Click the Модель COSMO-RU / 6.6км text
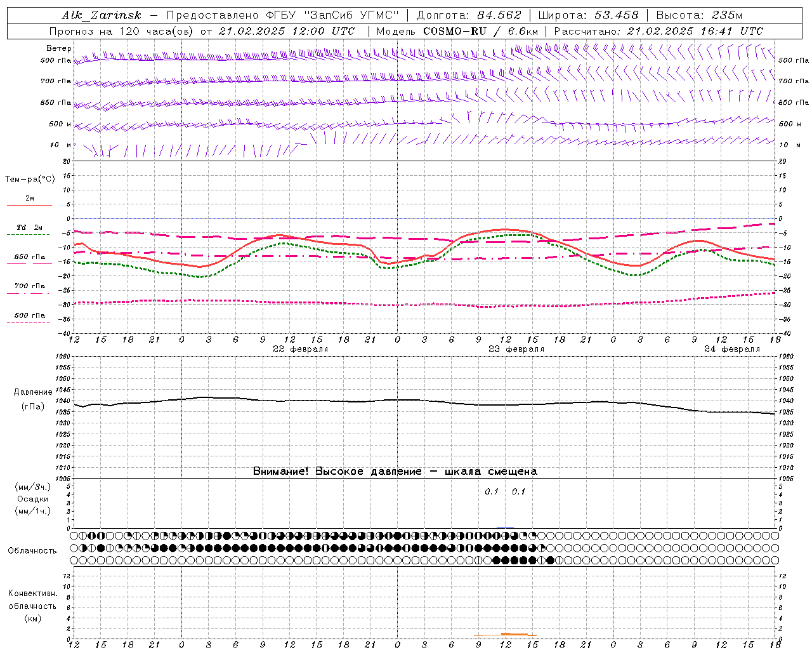Image resolution: width=812 pixels, height=650 pixels. 457,31
